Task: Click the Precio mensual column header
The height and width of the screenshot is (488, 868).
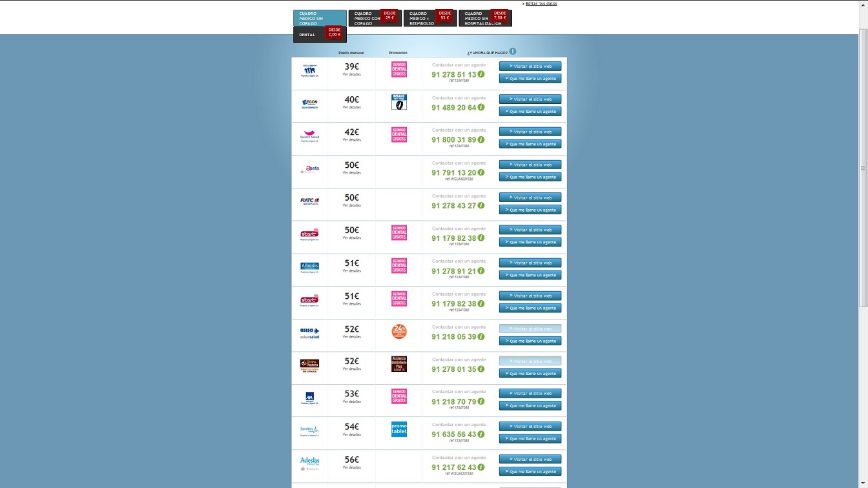Action: click(351, 52)
